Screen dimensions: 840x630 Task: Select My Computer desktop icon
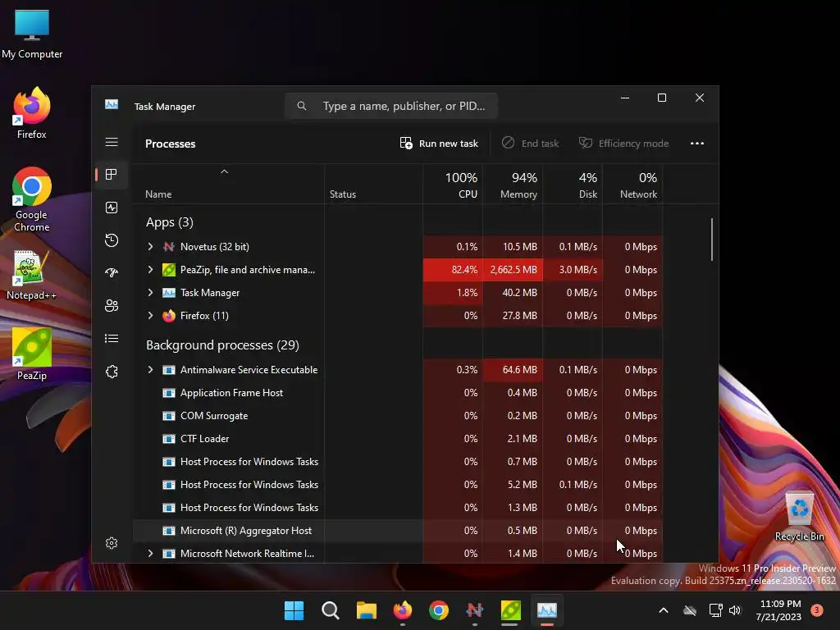click(x=32, y=34)
